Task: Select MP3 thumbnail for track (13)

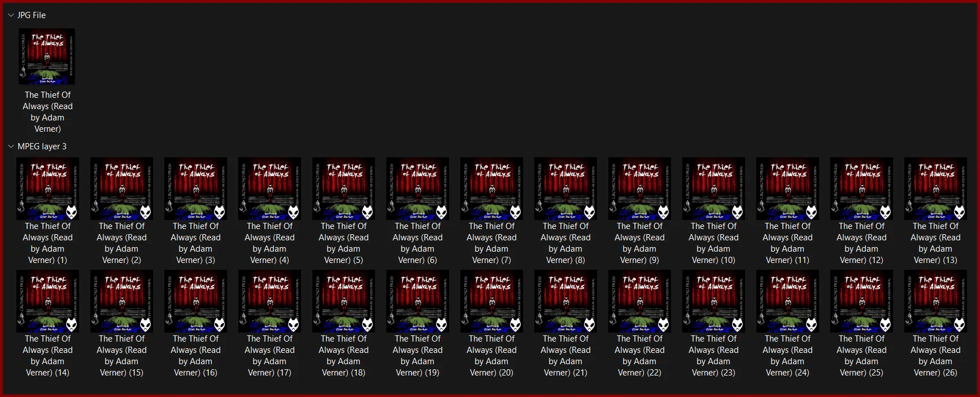Action: (x=935, y=188)
